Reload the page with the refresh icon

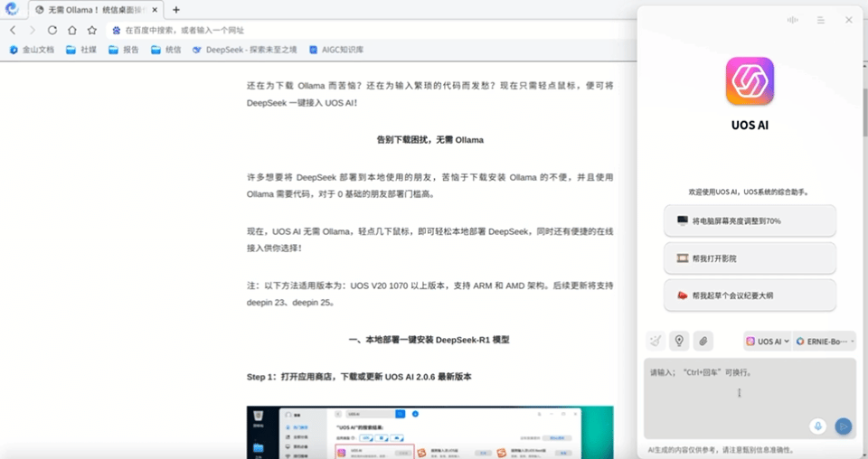(52, 30)
